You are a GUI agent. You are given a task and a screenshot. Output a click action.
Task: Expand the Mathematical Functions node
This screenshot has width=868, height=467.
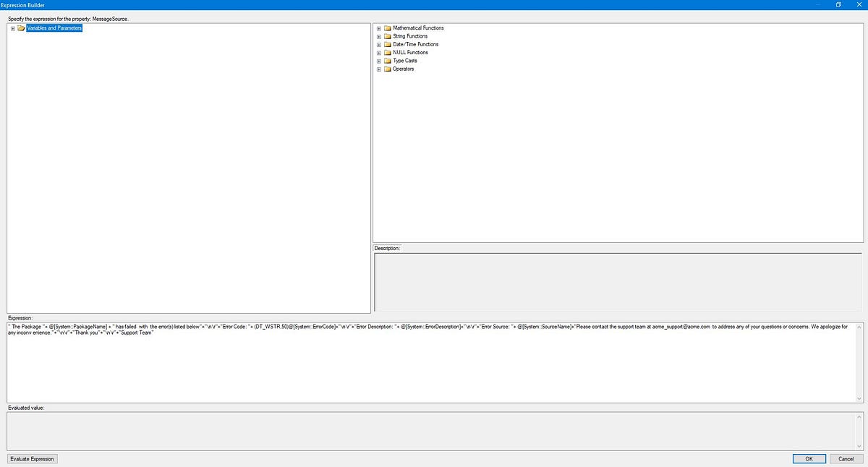(x=379, y=27)
